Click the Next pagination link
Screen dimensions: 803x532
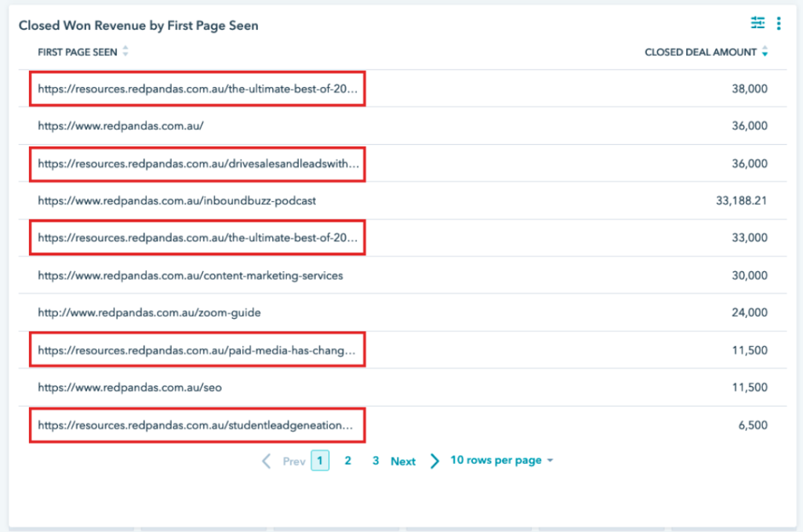tap(403, 461)
